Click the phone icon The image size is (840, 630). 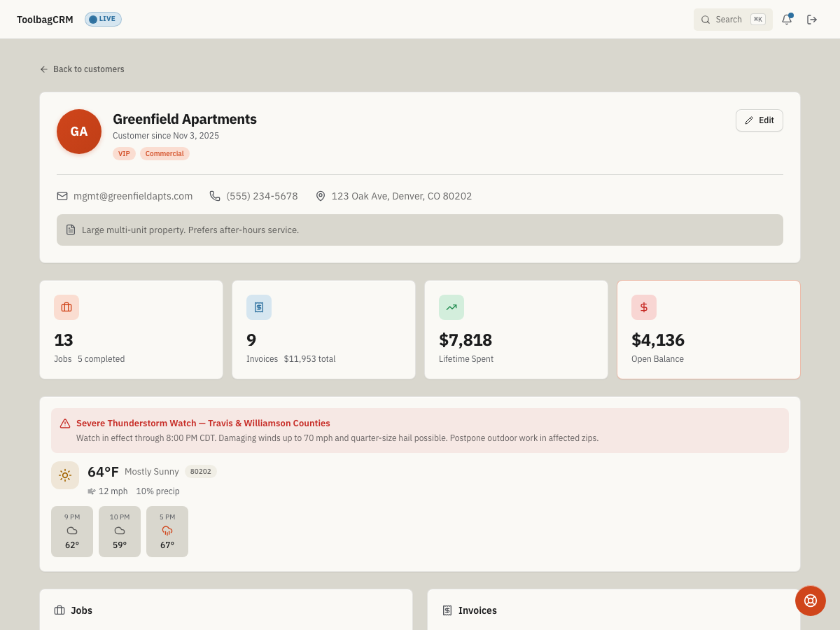click(215, 196)
